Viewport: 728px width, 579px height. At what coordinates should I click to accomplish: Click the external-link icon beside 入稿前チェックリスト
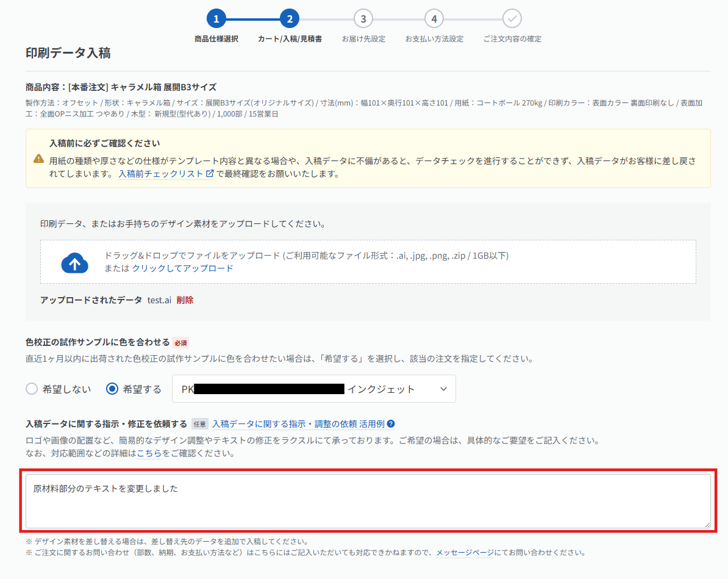click(210, 173)
